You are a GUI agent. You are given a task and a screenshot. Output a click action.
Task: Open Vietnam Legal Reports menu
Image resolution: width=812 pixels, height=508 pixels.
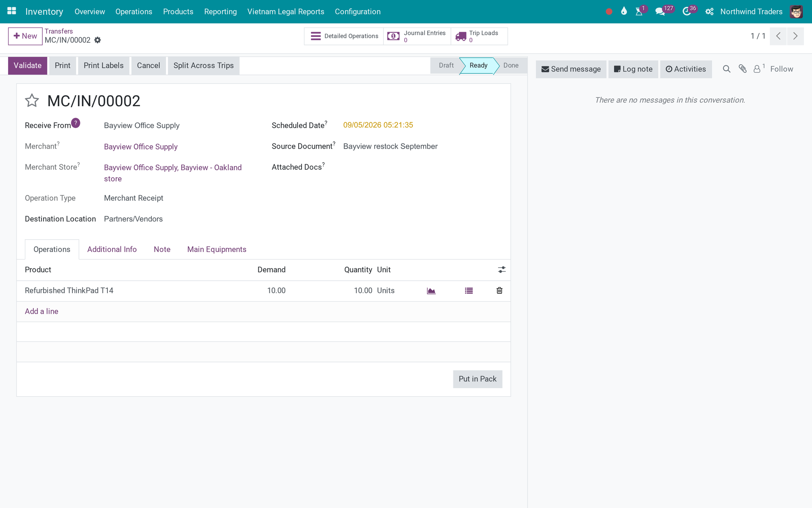pyautogui.click(x=286, y=11)
